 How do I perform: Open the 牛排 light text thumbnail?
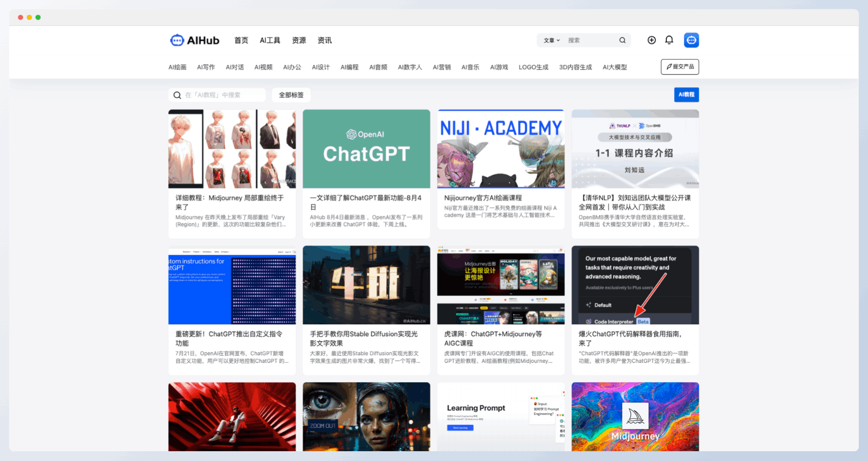tap(366, 285)
